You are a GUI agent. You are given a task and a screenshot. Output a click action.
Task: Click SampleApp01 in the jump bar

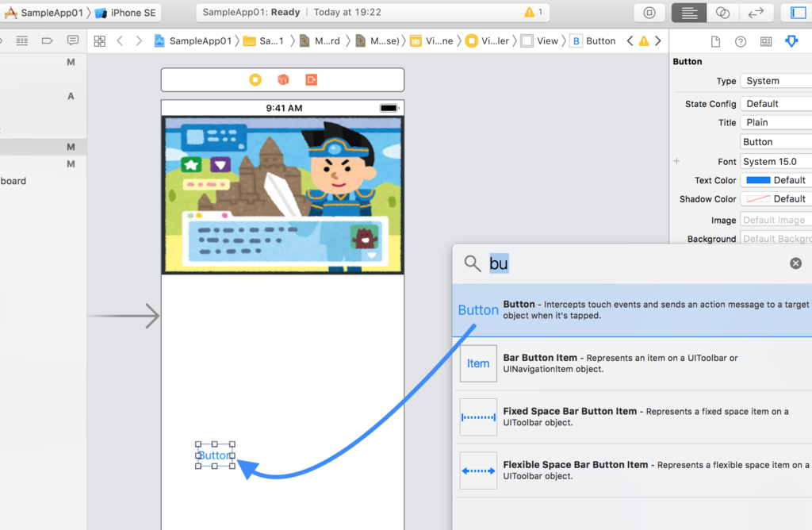coord(193,41)
